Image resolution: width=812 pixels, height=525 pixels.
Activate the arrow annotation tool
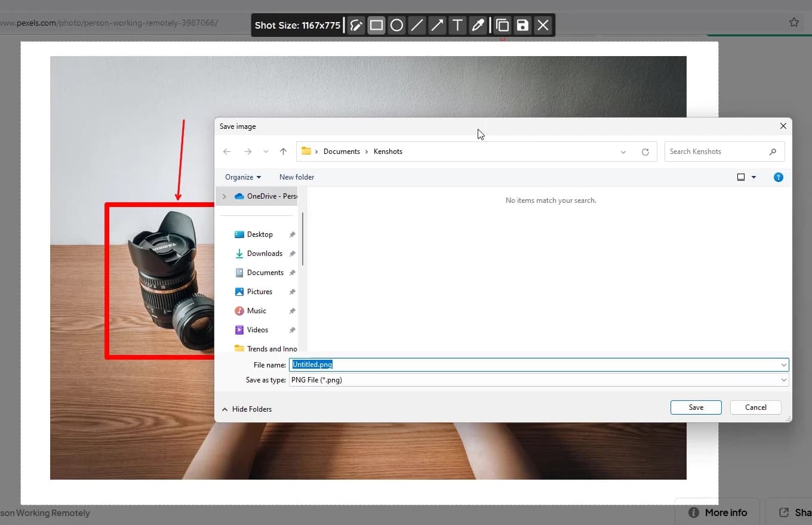click(x=437, y=25)
